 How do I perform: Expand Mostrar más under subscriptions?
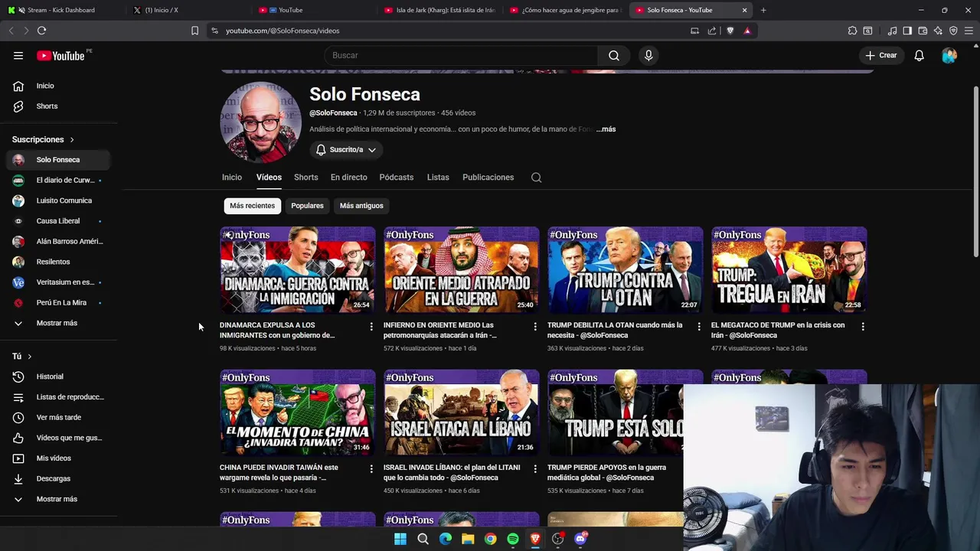tap(57, 323)
